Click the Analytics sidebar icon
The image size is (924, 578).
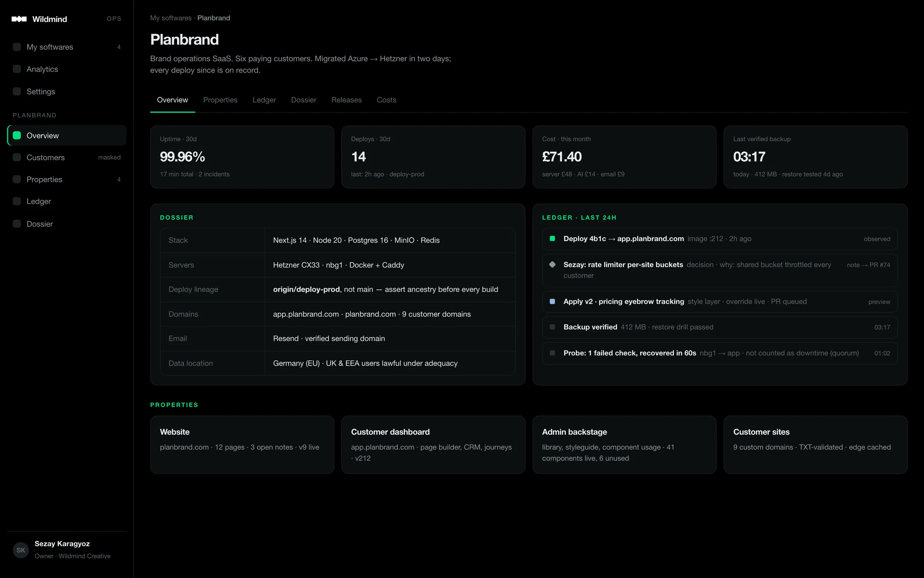17,69
